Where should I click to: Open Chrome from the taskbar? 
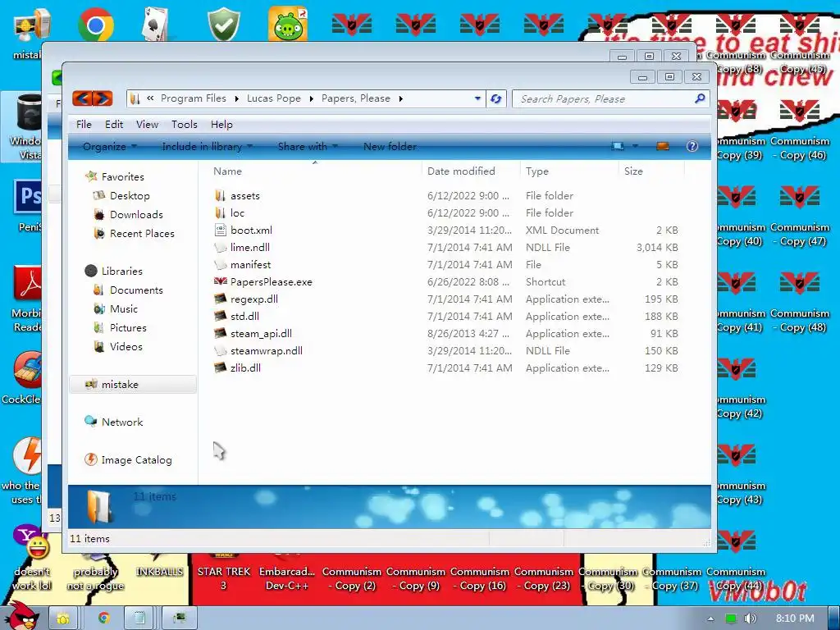click(103, 619)
